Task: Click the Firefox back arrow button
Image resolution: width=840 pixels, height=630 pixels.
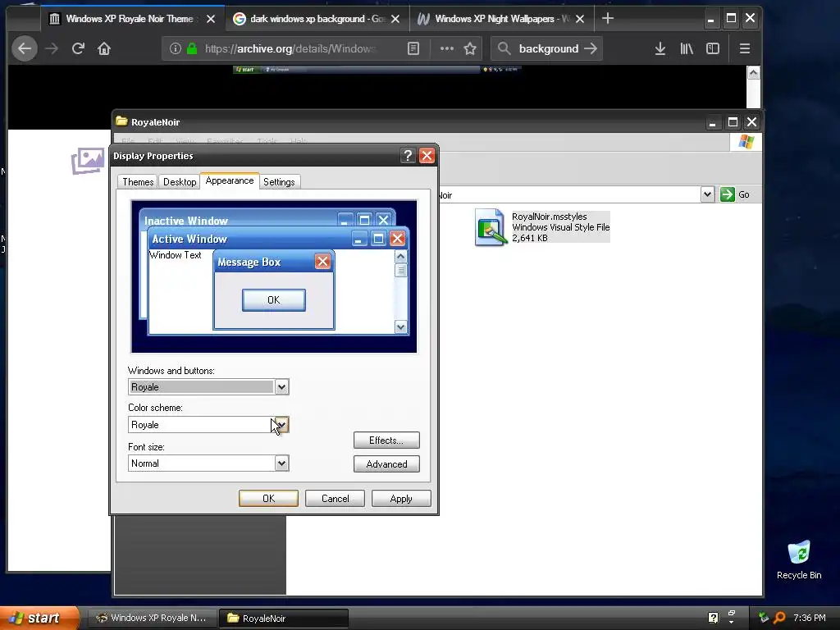Action: coord(25,48)
